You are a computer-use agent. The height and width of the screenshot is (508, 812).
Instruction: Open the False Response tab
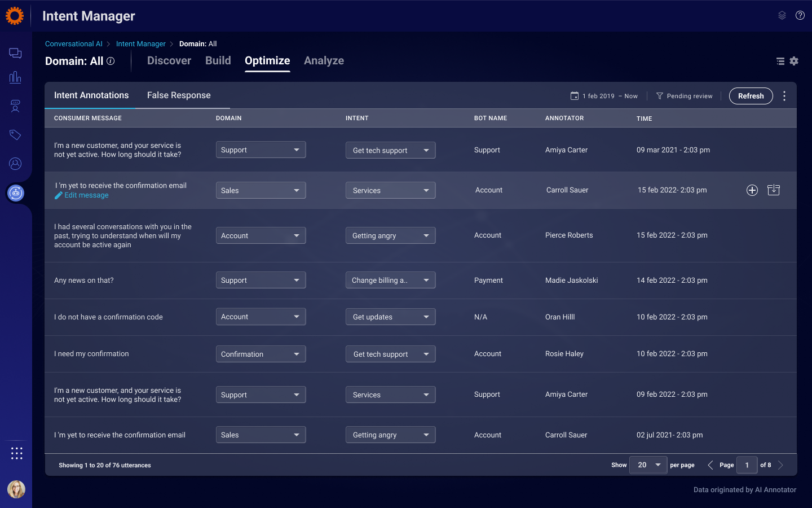click(179, 95)
